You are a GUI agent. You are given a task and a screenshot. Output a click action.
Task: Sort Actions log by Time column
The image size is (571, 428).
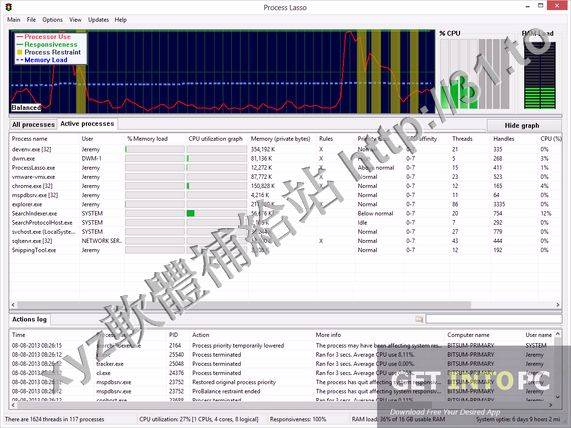pyautogui.click(x=19, y=335)
